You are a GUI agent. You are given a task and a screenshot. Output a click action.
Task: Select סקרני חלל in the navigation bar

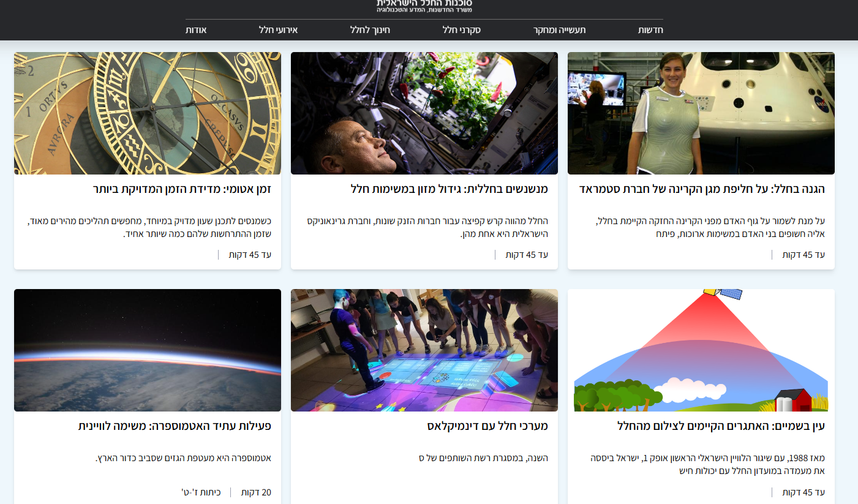coord(461,30)
